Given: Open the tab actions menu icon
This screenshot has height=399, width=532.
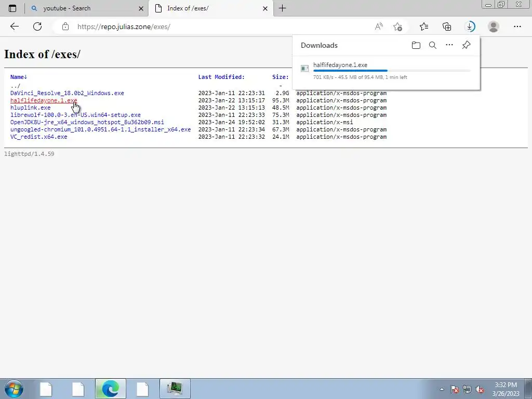Looking at the screenshot, I should tap(12, 8).
